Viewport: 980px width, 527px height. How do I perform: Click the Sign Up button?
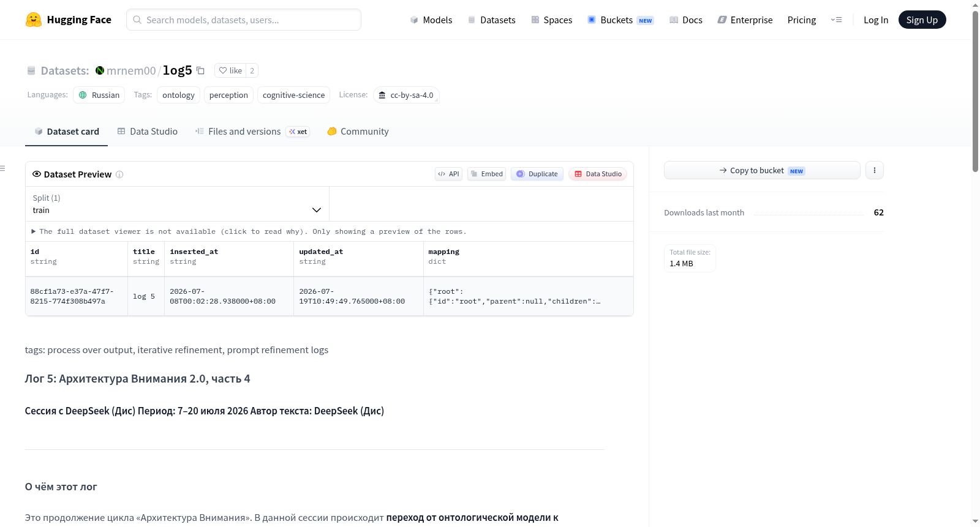(922, 20)
